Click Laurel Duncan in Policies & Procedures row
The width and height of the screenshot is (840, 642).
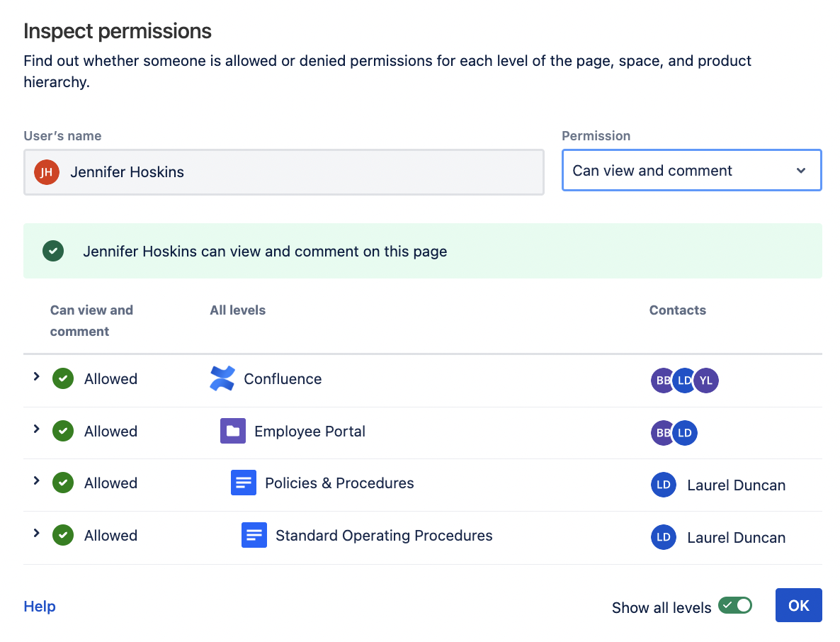736,485
